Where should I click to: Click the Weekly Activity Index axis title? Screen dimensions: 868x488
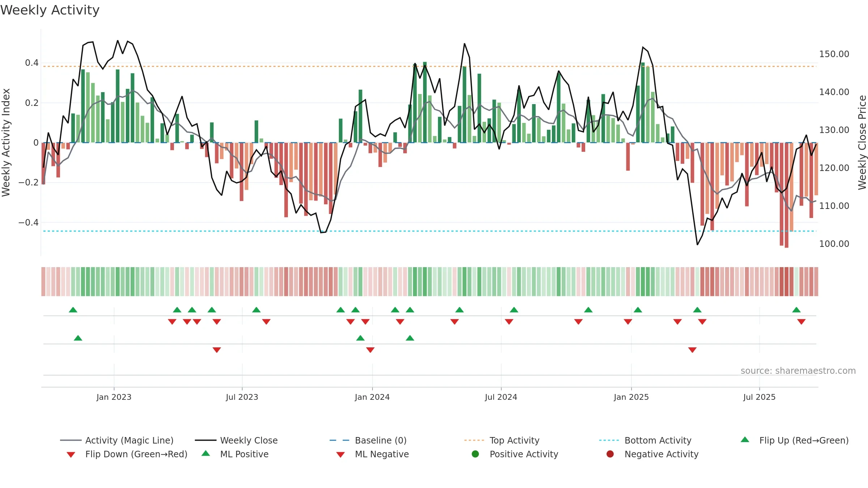(x=6, y=142)
